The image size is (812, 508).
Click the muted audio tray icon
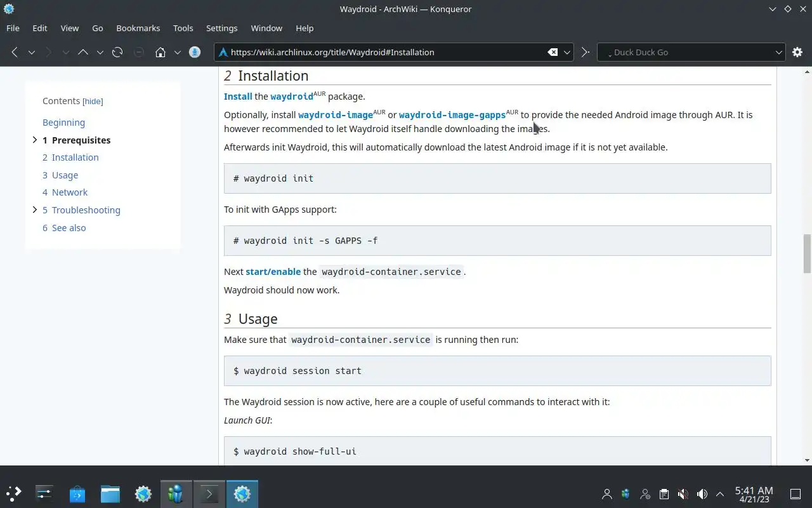(x=683, y=494)
